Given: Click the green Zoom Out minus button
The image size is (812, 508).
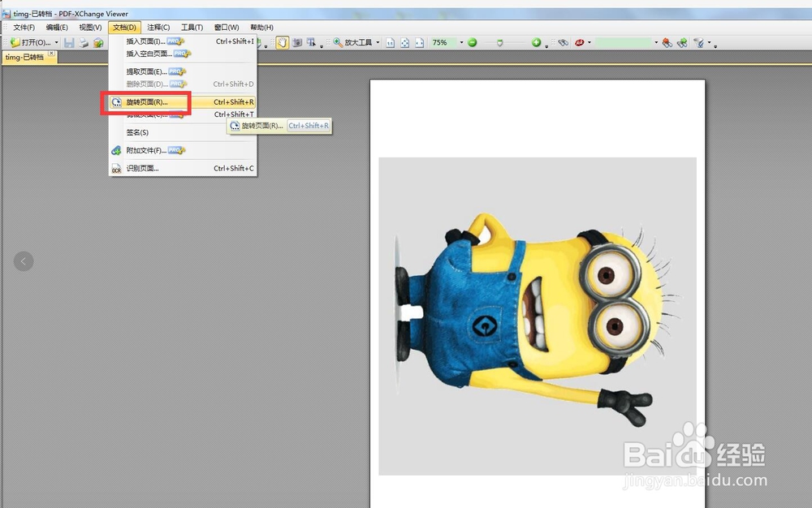Looking at the screenshot, I should (x=473, y=42).
